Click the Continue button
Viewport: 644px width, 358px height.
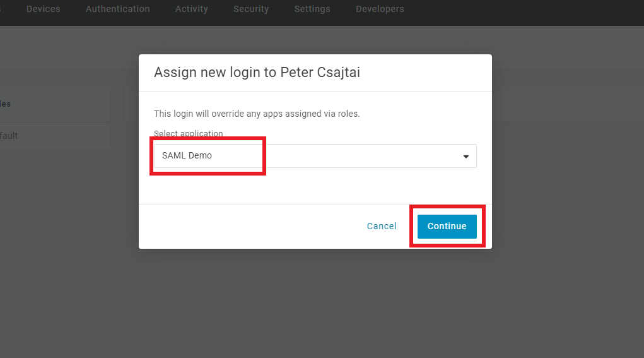(x=447, y=226)
